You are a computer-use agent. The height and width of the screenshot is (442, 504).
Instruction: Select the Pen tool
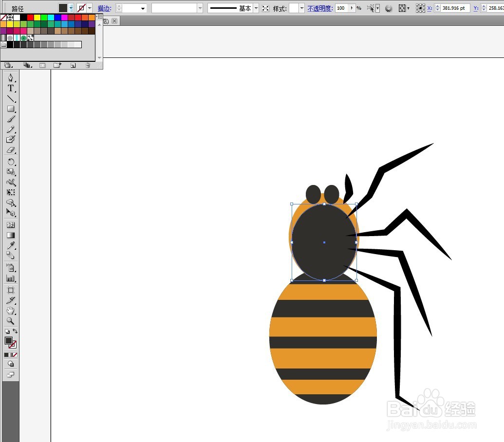click(11, 78)
